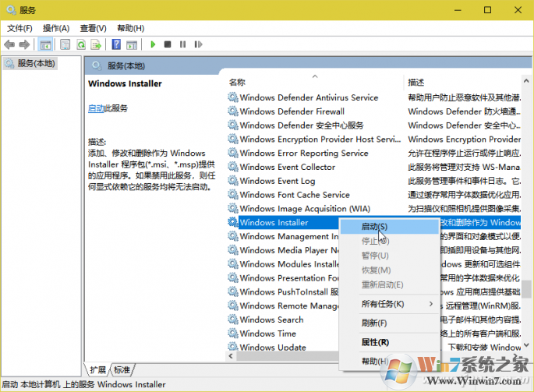The image size is (534, 392).
Task: Open the 帮助(H) menu in menu bar
Action: coord(131,28)
